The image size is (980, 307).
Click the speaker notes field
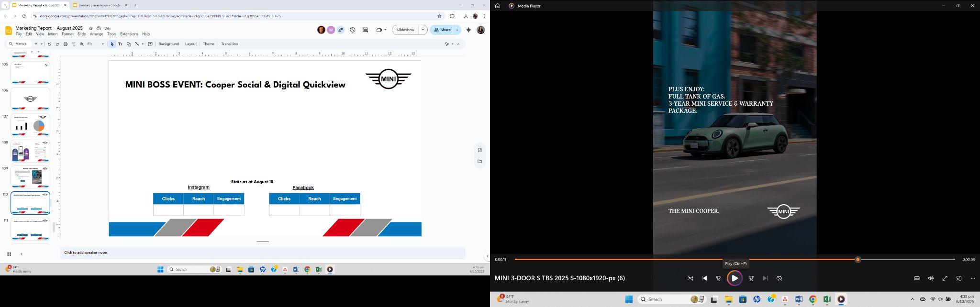263,253
